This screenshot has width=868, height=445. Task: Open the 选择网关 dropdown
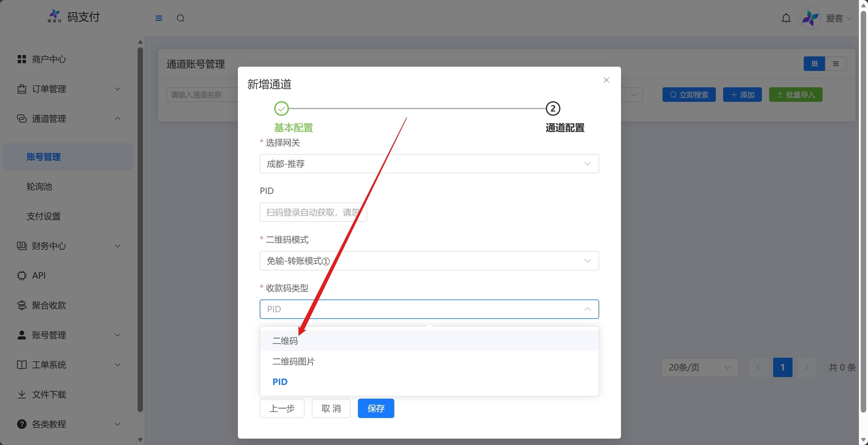pyautogui.click(x=429, y=164)
